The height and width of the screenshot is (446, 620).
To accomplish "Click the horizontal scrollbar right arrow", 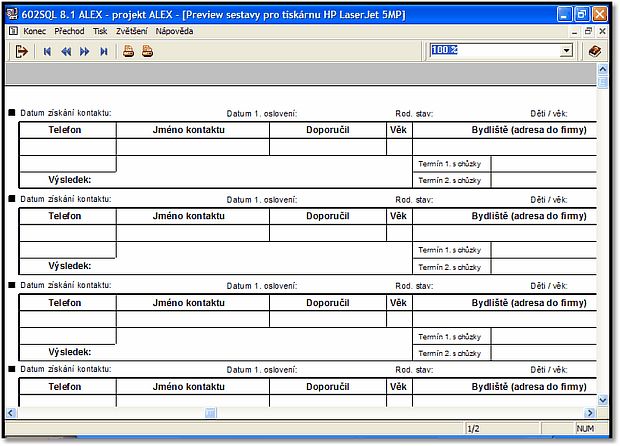I will click(x=590, y=412).
